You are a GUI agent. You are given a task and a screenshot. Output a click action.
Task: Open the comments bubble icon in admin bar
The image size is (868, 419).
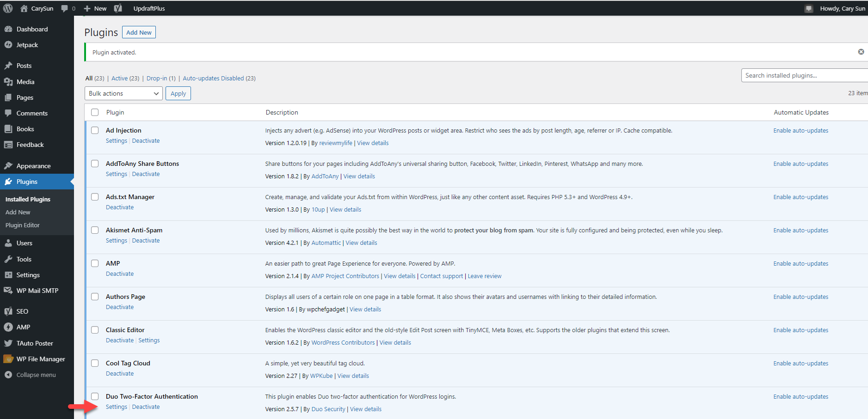pos(64,8)
